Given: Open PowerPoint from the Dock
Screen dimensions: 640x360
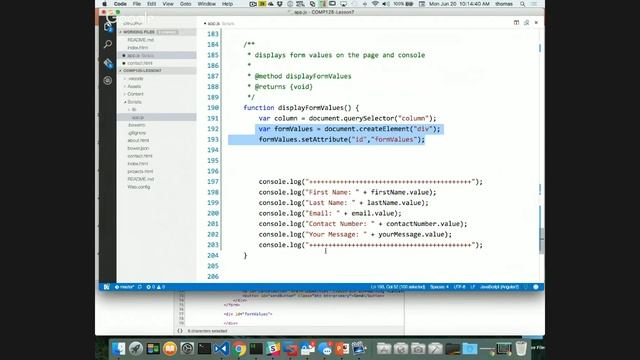Looking at the screenshot, I should click(342, 349).
